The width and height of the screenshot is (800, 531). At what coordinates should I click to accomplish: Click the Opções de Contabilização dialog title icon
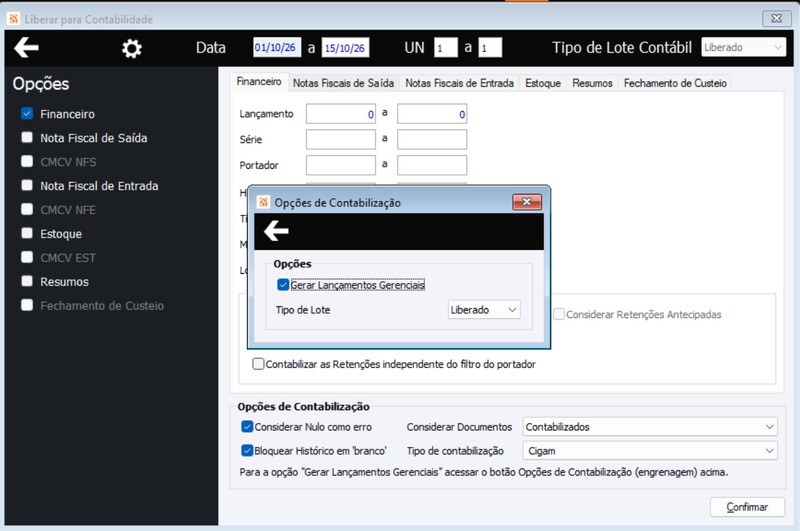263,202
